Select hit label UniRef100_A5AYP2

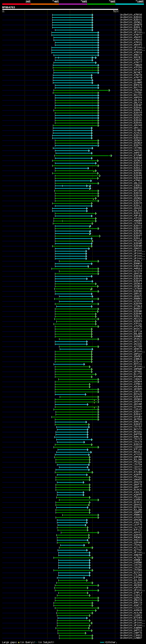click(131, 37)
